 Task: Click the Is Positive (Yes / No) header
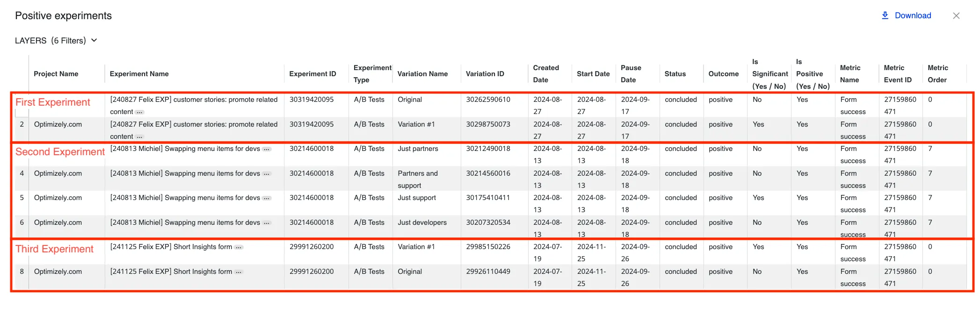click(x=813, y=74)
